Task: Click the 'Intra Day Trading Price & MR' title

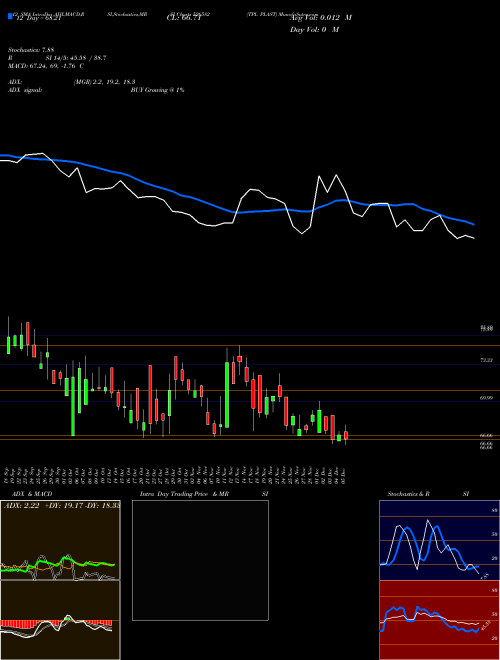Action: (x=184, y=494)
